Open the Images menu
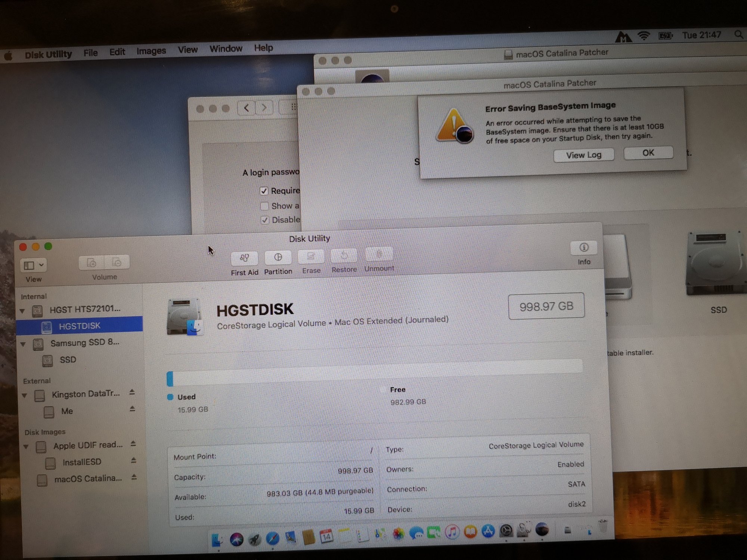Viewport: 747px width, 560px height. pyautogui.click(x=151, y=51)
